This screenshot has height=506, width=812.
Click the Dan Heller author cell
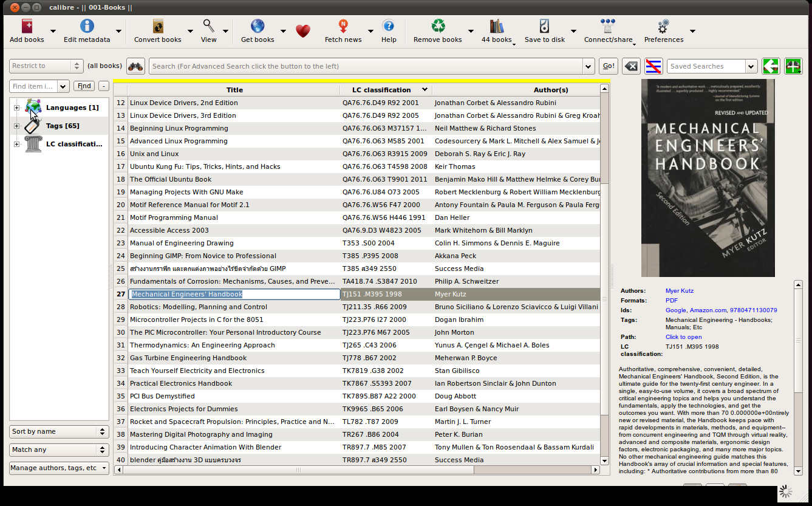[x=516, y=217]
